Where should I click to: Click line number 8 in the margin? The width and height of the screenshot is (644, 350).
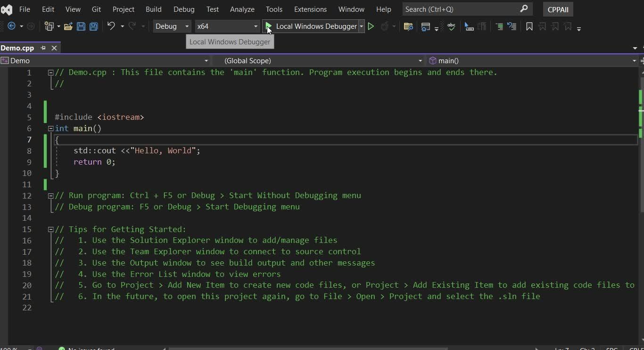click(x=29, y=151)
